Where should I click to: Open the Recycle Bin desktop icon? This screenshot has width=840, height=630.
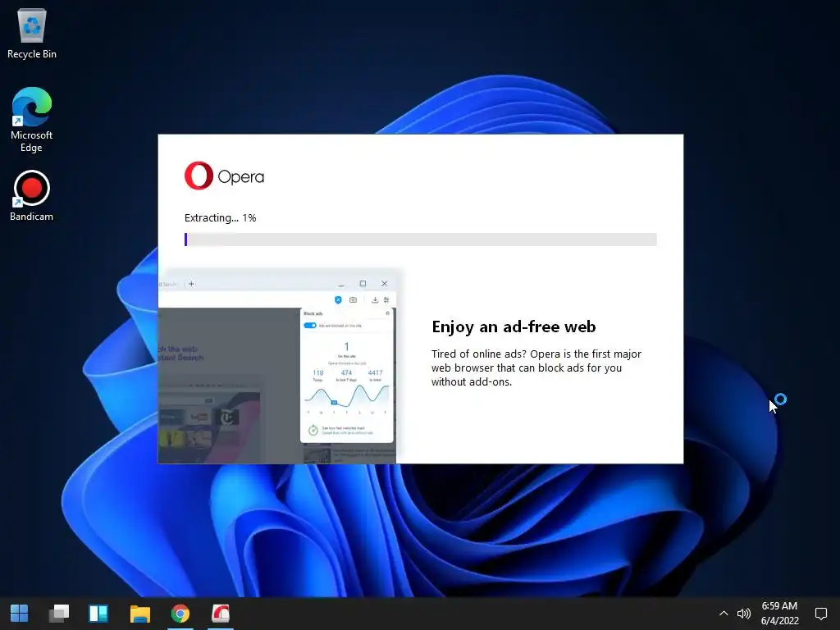(32, 33)
